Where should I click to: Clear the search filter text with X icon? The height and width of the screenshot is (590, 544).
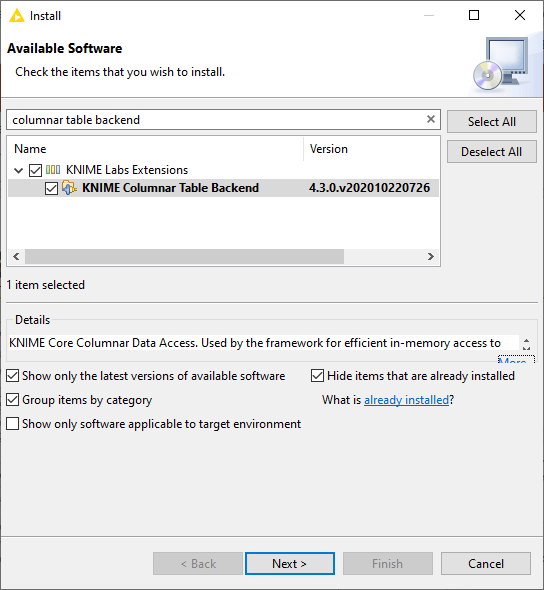431,119
